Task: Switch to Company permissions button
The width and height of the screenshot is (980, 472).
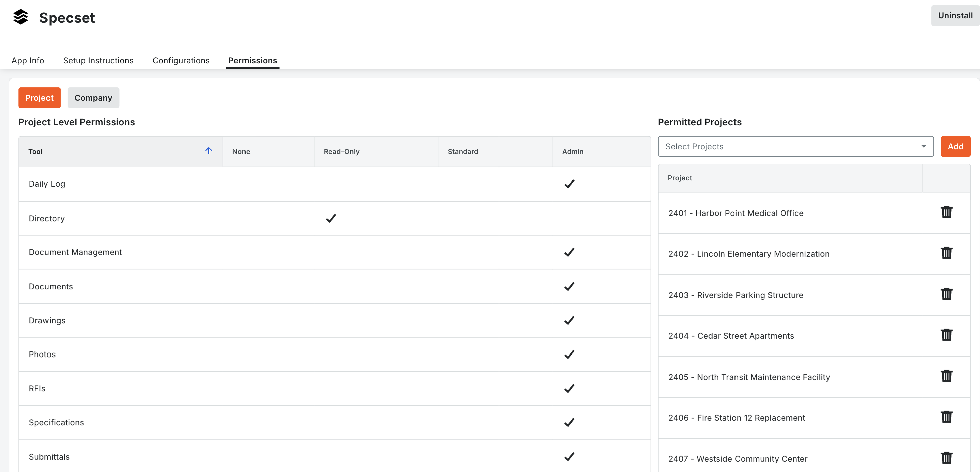Action: [x=93, y=98]
